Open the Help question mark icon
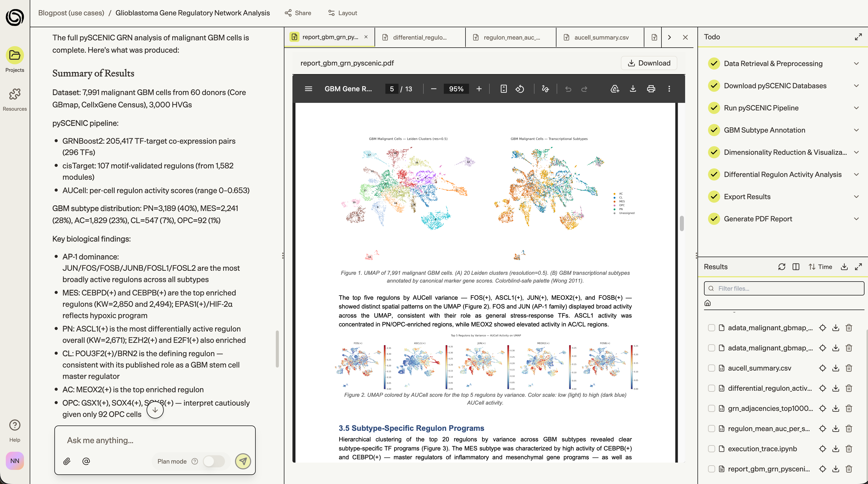868x484 pixels. tap(15, 425)
